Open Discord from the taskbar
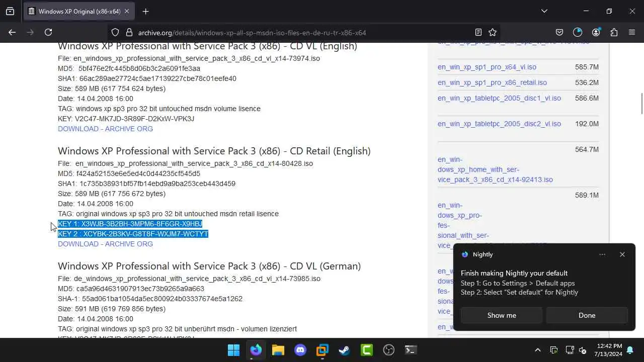 pyautogui.click(x=300, y=350)
